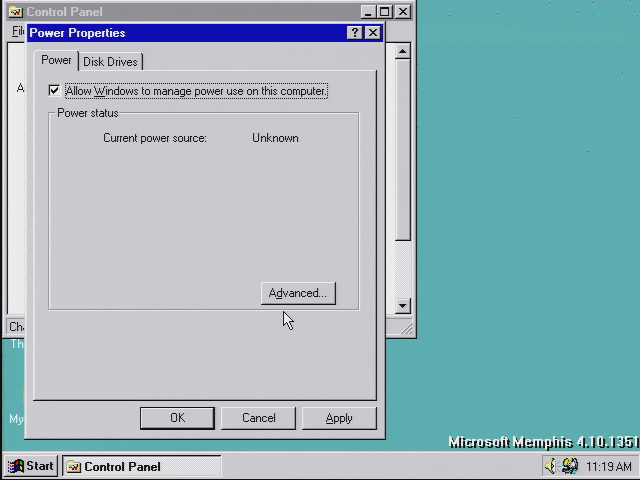Minimize the Control Panel window
The height and width of the screenshot is (480, 640).
368,12
